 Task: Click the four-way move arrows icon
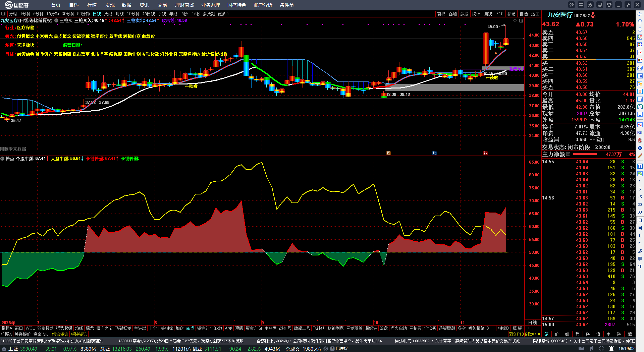click(640, 148)
